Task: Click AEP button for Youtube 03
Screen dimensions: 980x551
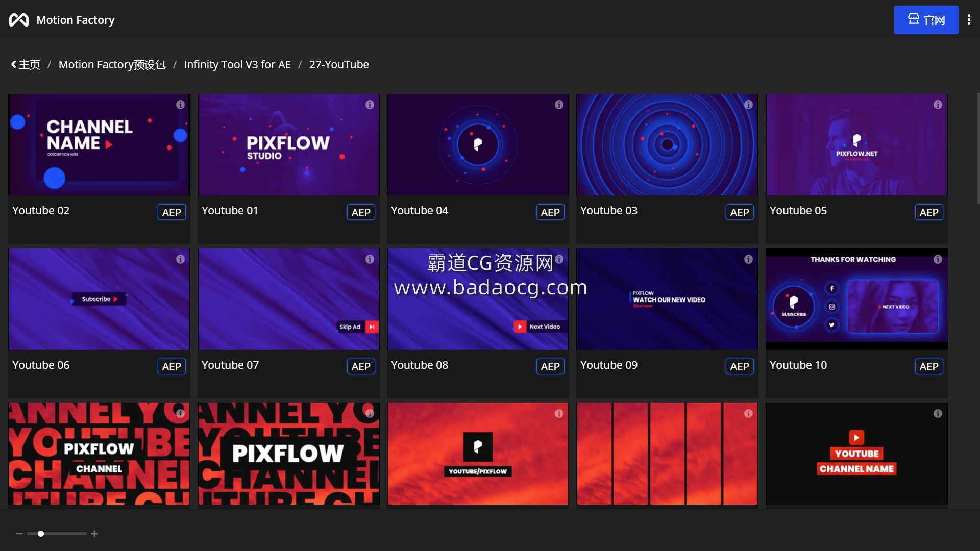Action: pyautogui.click(x=740, y=212)
